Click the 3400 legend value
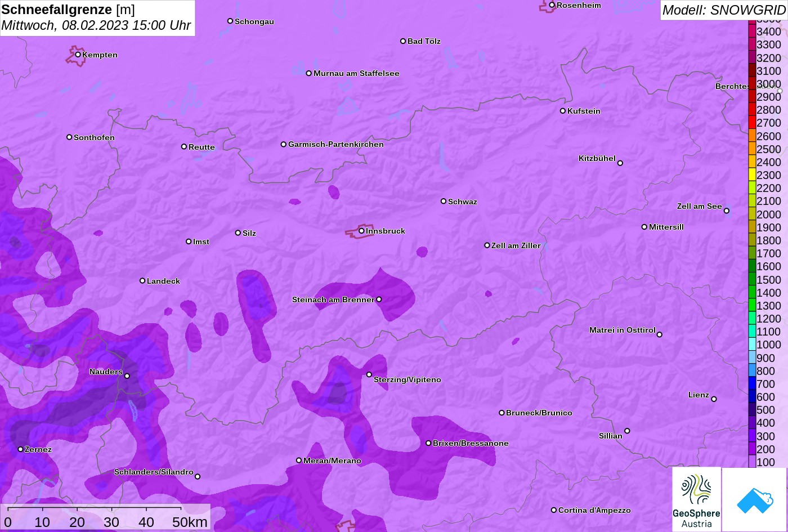The width and height of the screenshot is (788, 532). coord(769,32)
